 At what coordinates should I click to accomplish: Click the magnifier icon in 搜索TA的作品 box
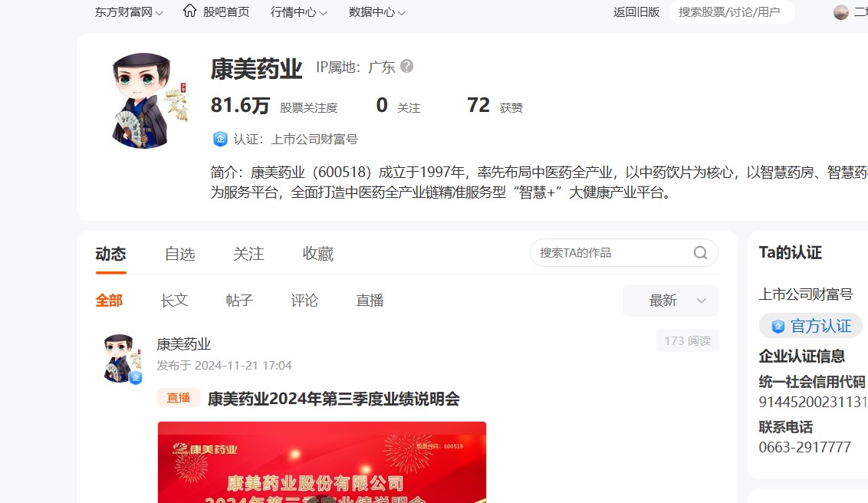point(700,253)
